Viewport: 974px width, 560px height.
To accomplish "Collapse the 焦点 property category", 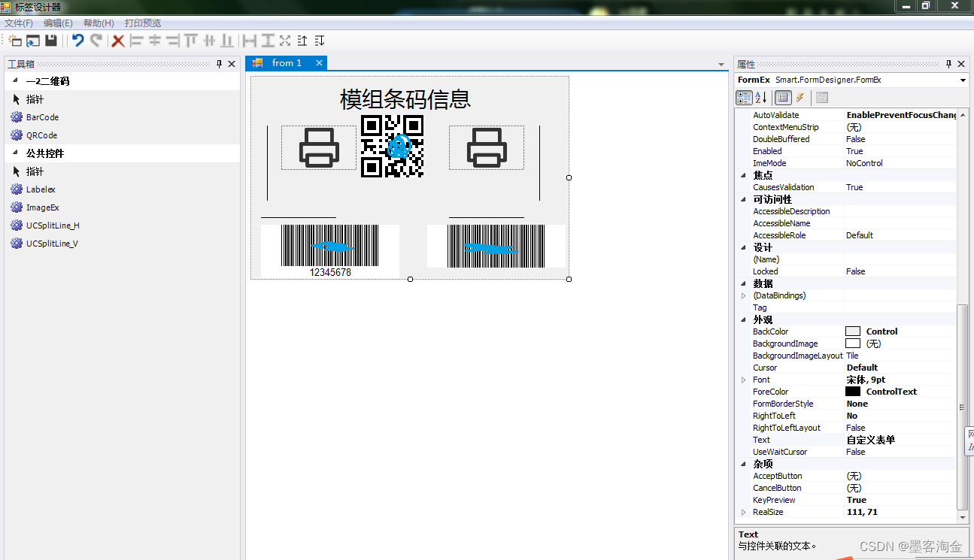I will [744, 175].
